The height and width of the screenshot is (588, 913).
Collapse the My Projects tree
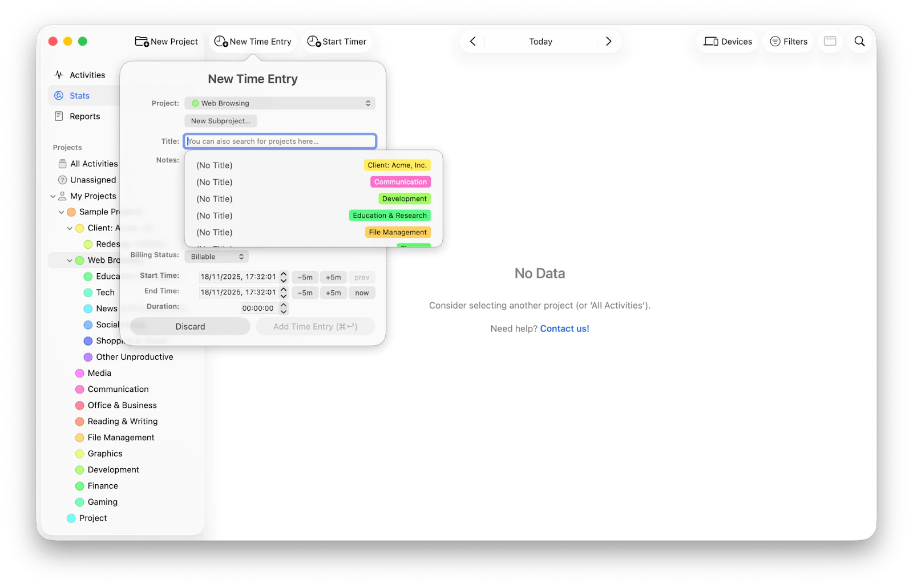tap(54, 196)
